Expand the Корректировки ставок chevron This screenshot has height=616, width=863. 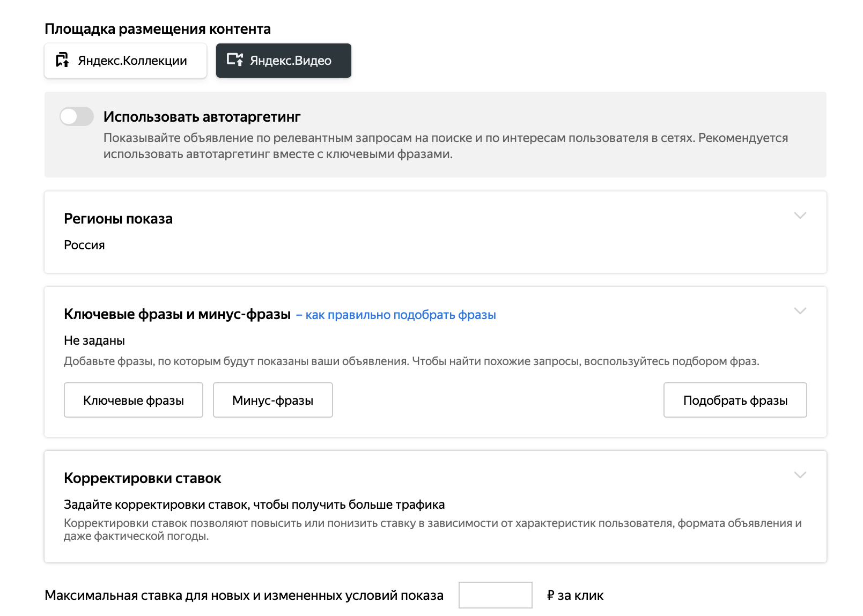click(800, 475)
